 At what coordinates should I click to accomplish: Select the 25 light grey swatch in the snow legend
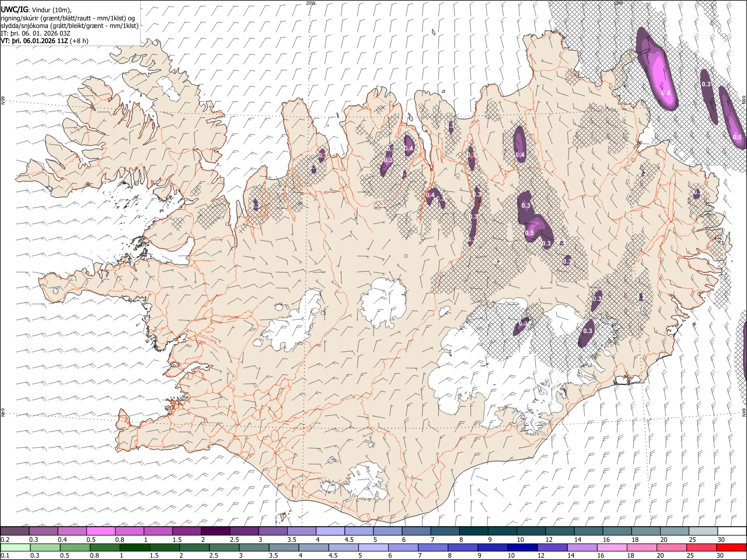703,531
